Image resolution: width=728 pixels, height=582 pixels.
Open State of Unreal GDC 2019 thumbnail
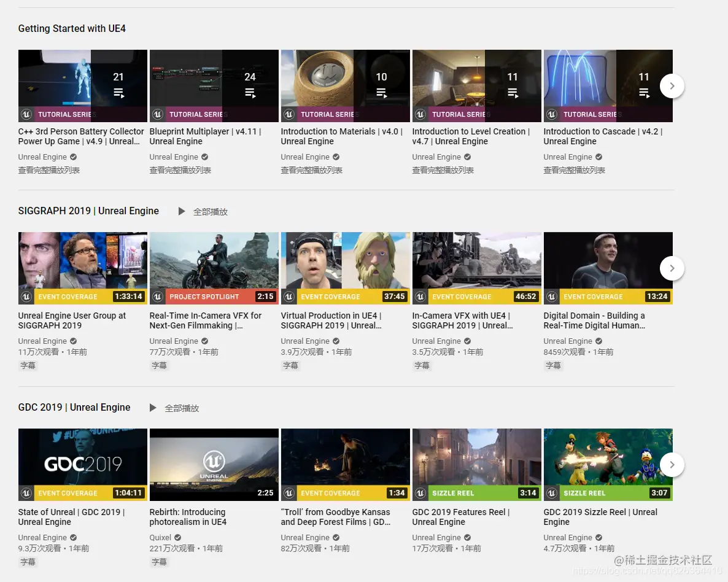click(x=83, y=465)
